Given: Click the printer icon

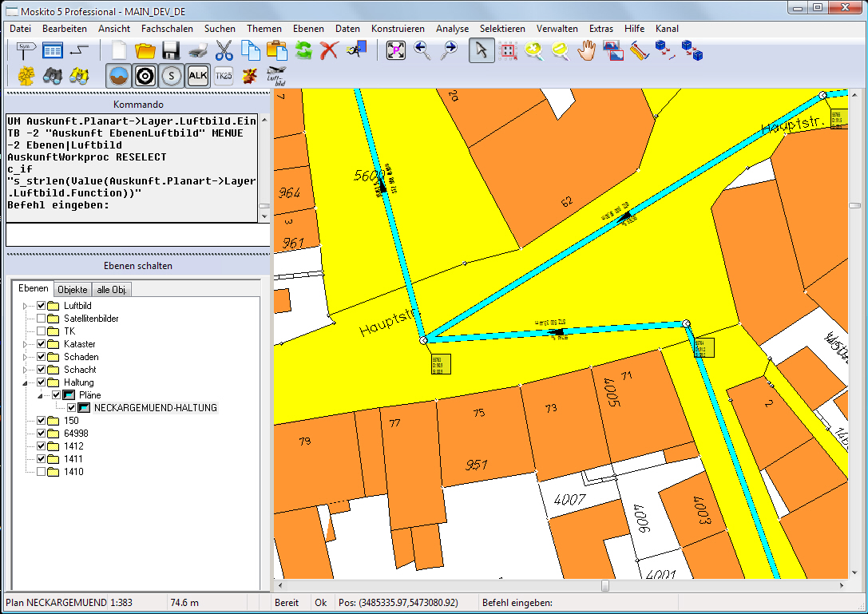Looking at the screenshot, I should (197, 51).
